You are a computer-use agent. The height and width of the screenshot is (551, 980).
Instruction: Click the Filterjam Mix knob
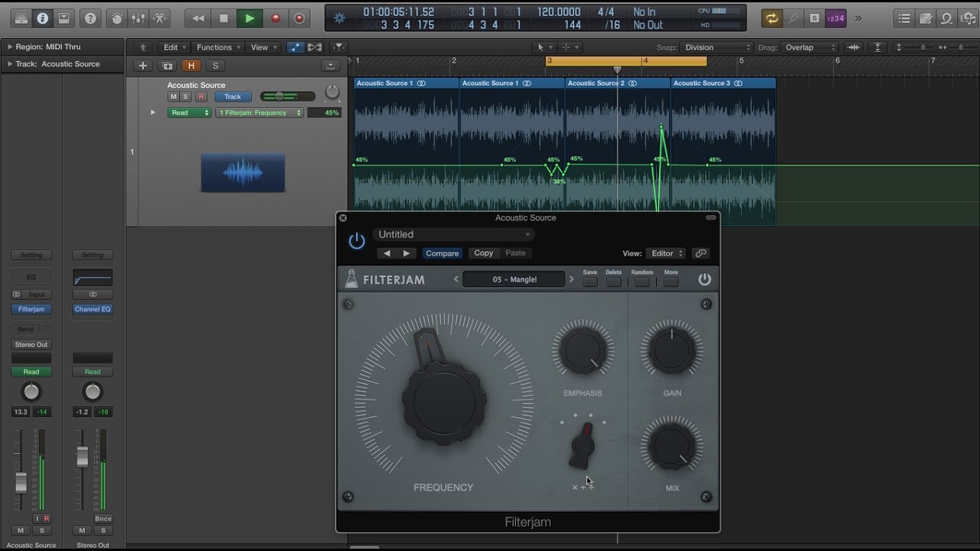pyautogui.click(x=671, y=446)
